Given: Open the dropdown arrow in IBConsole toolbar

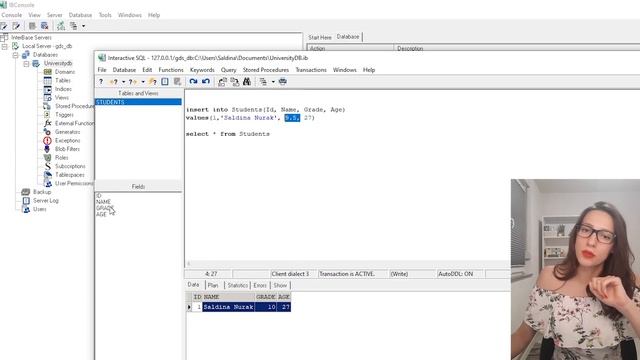Looking at the screenshot, I should click(83, 26).
